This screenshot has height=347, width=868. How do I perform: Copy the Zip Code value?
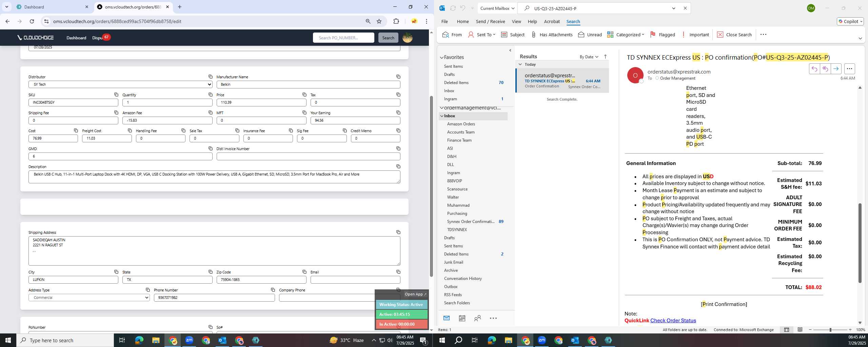pyautogui.click(x=304, y=272)
